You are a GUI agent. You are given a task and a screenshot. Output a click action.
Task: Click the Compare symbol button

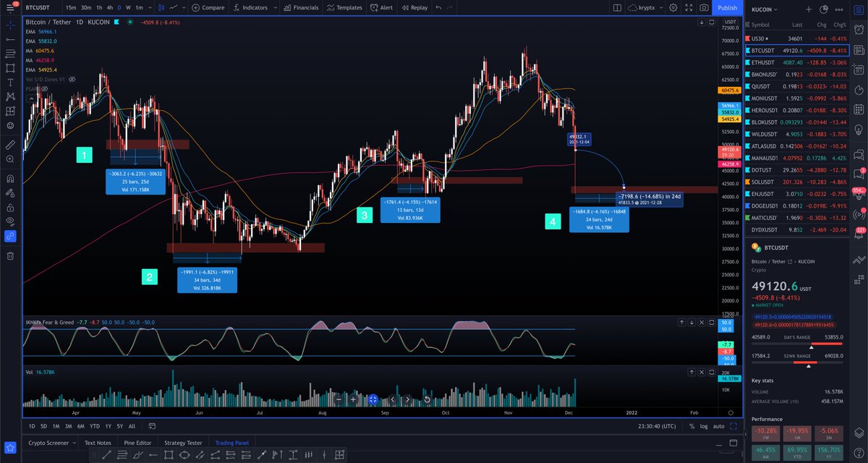coord(208,8)
